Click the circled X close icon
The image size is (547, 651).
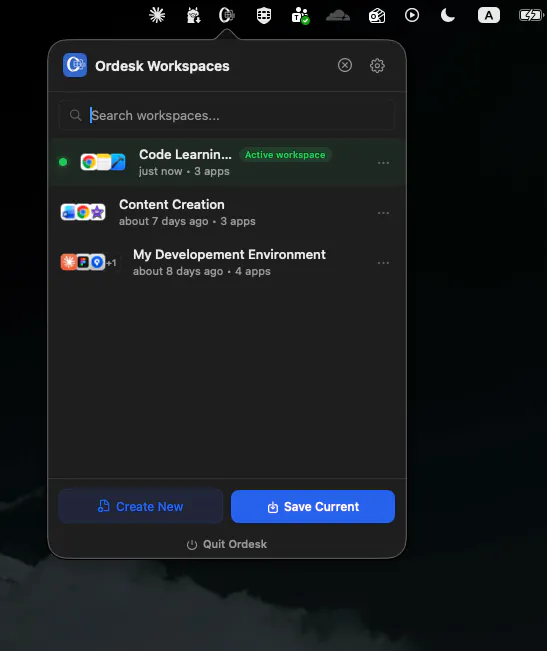pos(344,65)
